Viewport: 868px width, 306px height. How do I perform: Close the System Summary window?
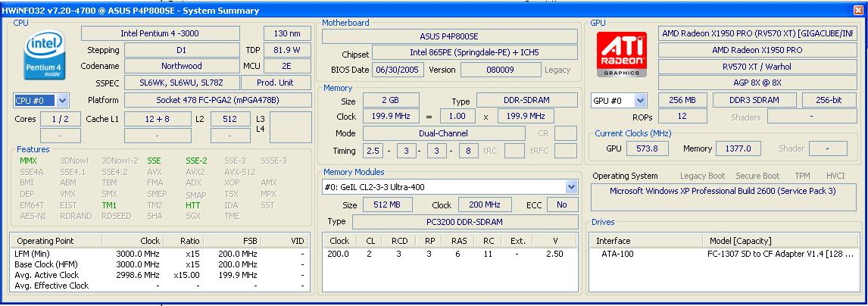tap(858, 10)
